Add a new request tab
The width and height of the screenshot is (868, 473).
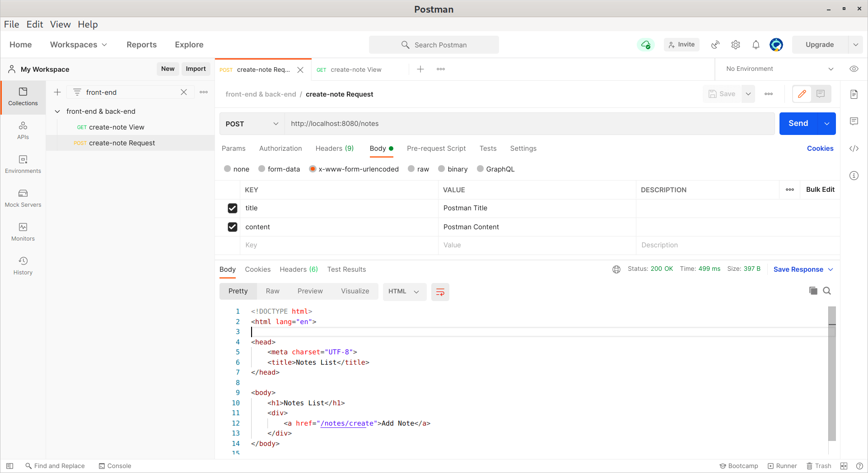(x=420, y=69)
